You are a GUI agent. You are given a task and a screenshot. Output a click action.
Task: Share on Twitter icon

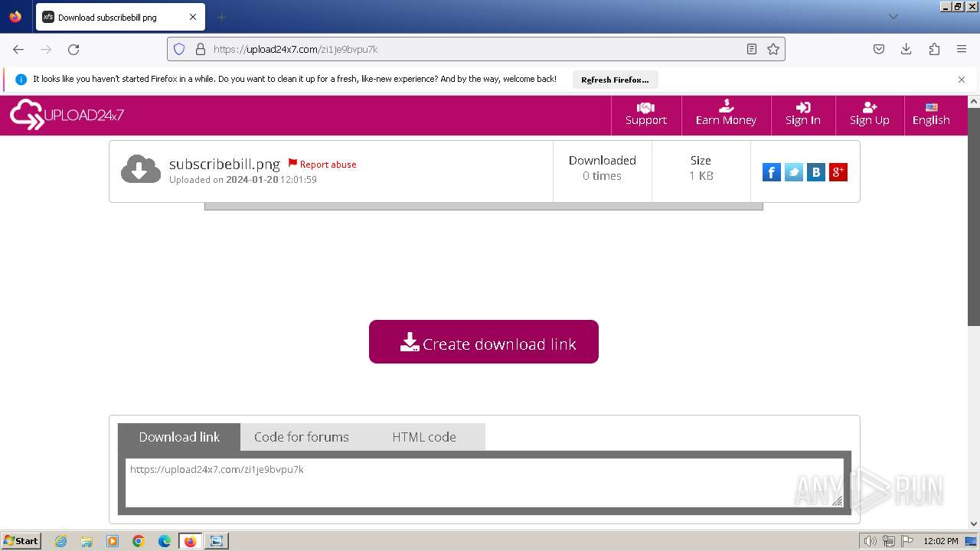point(794,172)
